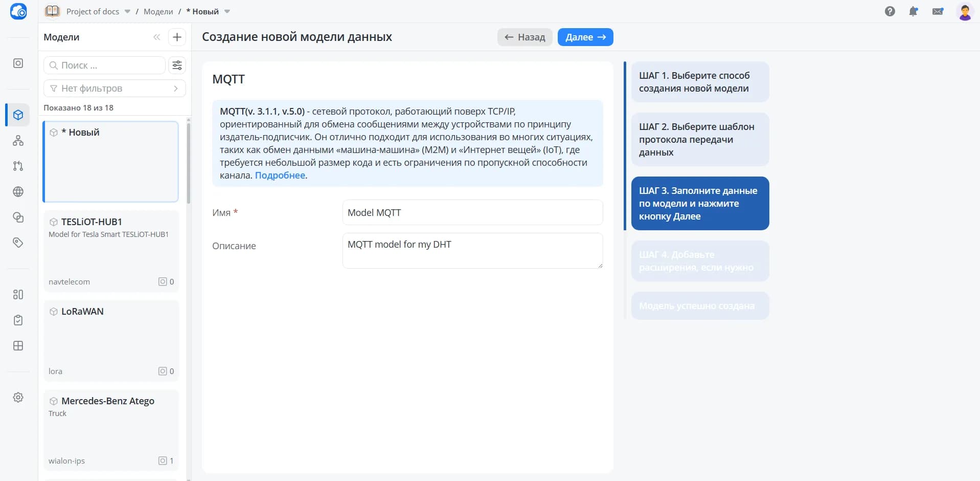Collapse the Модели panel
The height and width of the screenshot is (481, 980).
156,37
